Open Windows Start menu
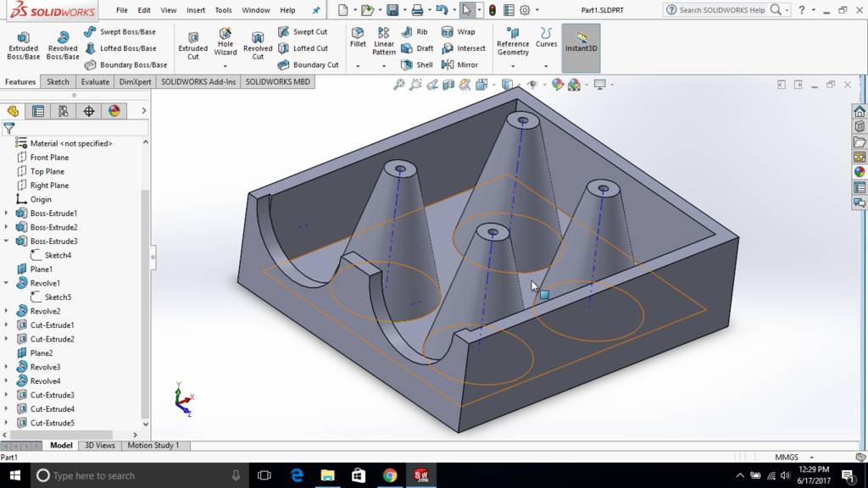Image resolution: width=868 pixels, height=488 pixels. coord(15,475)
